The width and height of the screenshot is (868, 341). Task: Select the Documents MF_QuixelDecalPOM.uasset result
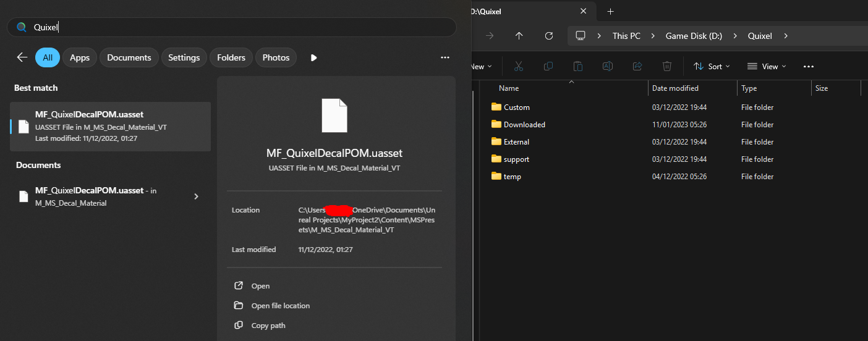pyautogui.click(x=111, y=196)
